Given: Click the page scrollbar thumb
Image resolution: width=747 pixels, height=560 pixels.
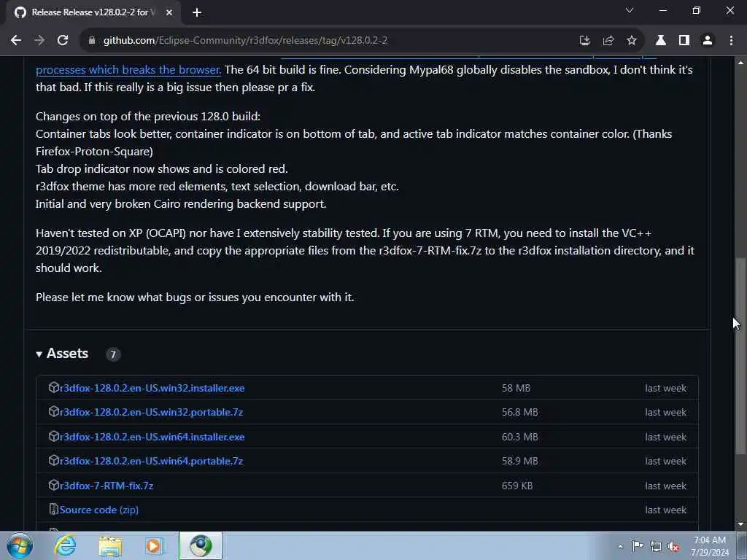Looking at the screenshot, I should click(741, 356).
